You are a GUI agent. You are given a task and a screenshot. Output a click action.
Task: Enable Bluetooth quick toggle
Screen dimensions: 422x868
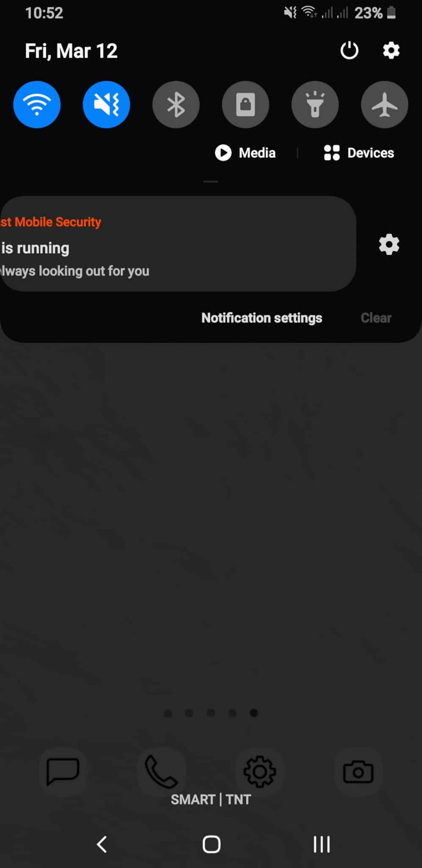176,105
